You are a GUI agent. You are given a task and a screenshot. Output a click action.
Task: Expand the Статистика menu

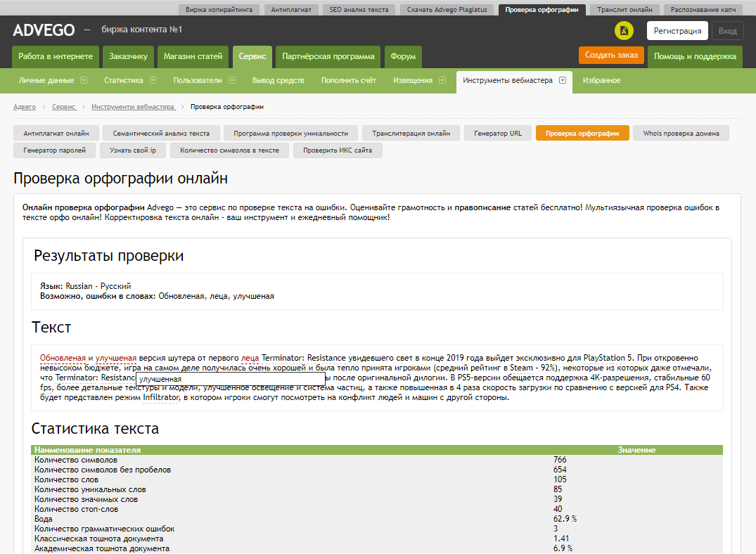coord(130,81)
